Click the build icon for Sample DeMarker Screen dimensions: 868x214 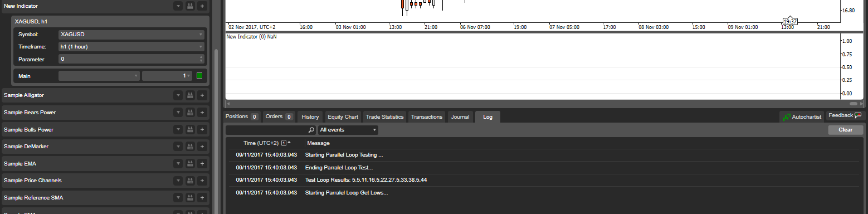point(190,147)
